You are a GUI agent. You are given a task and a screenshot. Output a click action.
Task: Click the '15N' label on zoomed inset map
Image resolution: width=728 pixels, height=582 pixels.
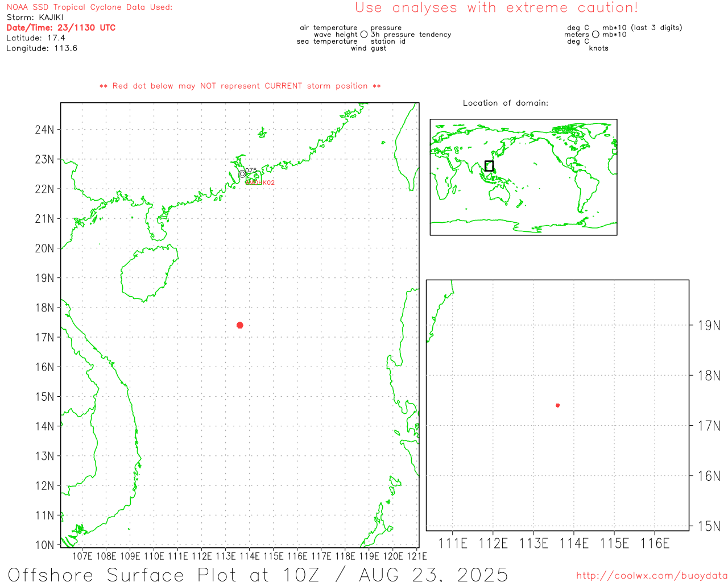(x=709, y=526)
